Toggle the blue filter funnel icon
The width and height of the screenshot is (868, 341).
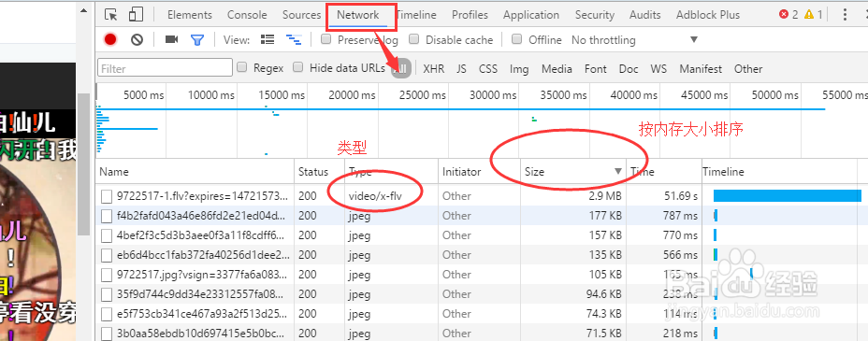[x=197, y=40]
